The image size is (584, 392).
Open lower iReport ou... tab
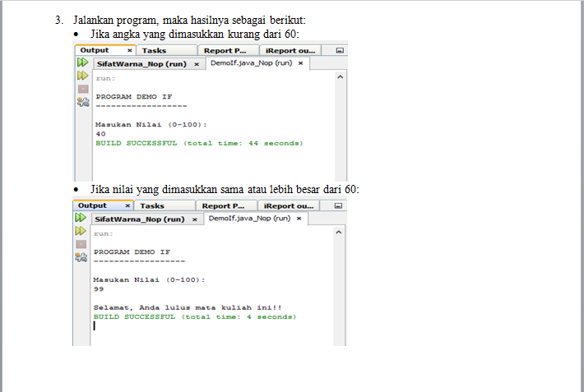(289, 206)
